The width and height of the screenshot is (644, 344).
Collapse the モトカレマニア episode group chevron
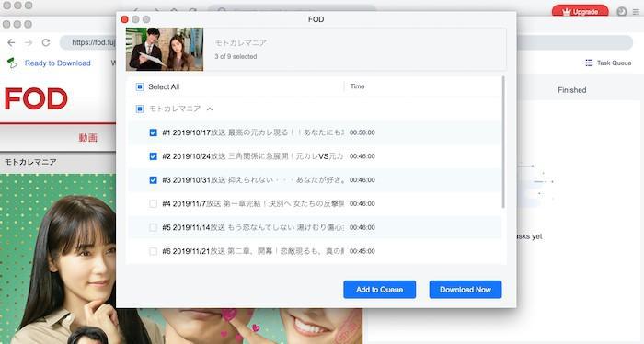210,109
